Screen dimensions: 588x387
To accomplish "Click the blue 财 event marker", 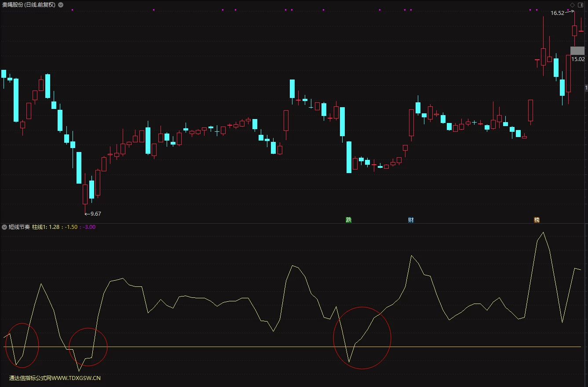I will [411, 220].
